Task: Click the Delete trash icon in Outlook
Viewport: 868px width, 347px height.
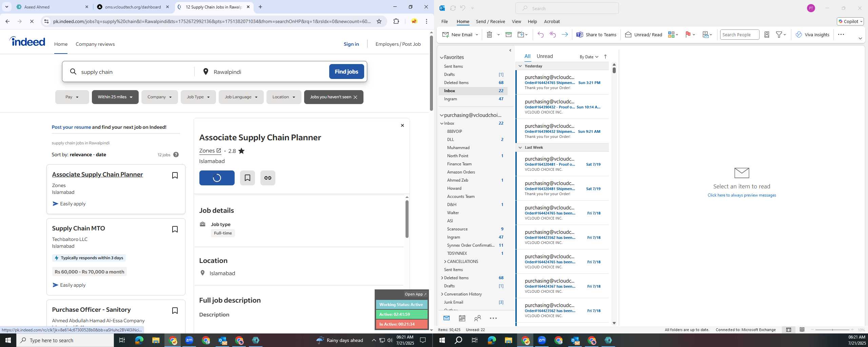Action: 489,35
